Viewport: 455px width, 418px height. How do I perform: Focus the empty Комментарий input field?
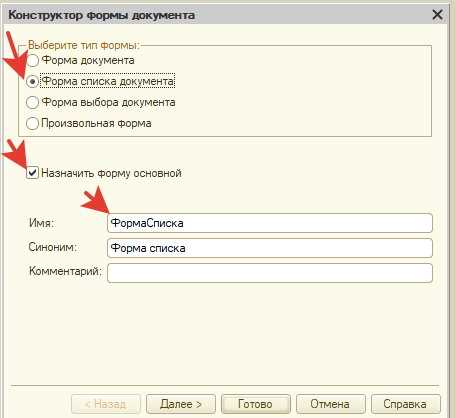[x=270, y=273]
